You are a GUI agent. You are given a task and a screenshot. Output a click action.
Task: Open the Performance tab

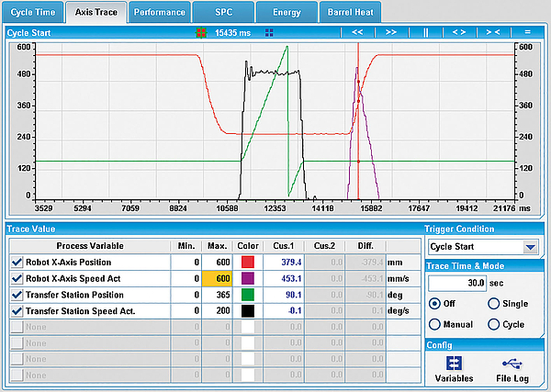pyautogui.click(x=159, y=12)
